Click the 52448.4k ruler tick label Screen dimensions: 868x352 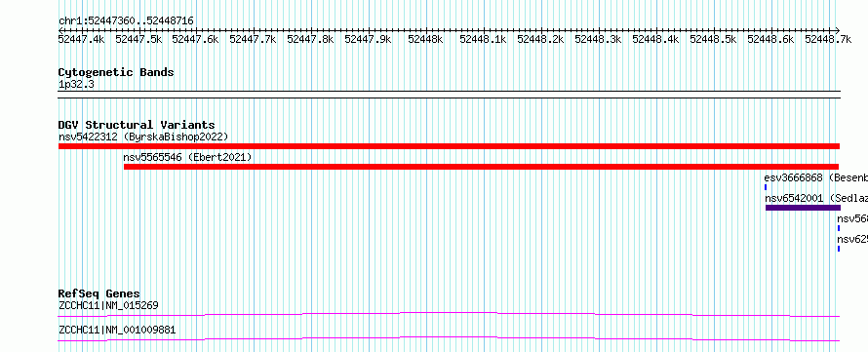tap(656, 39)
